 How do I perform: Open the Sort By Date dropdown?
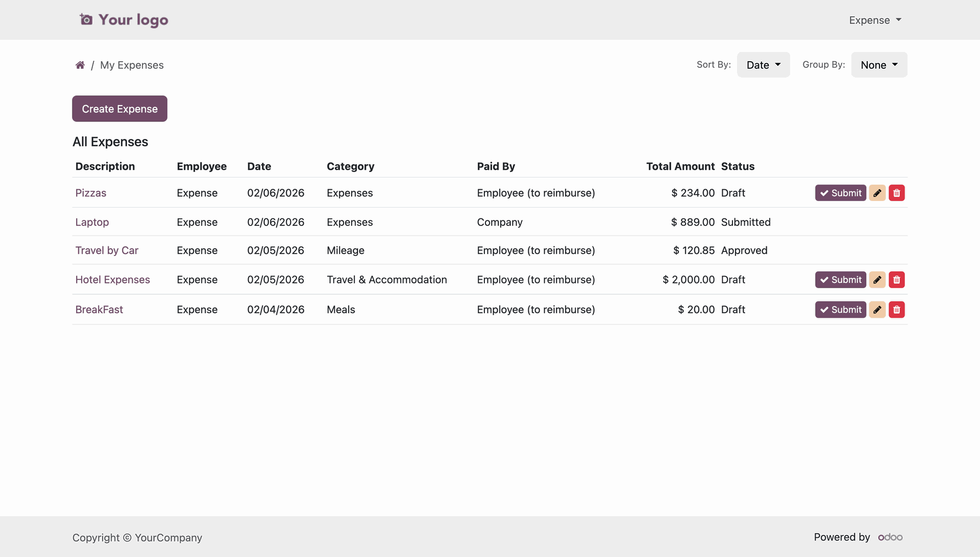coord(764,65)
